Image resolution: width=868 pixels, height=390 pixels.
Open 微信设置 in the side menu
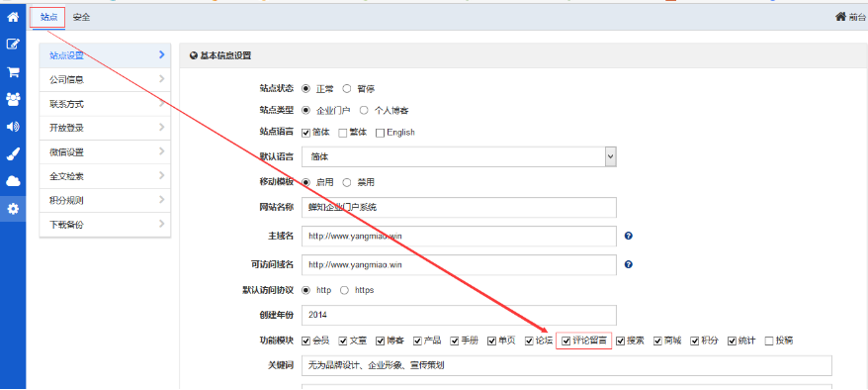pos(105,152)
